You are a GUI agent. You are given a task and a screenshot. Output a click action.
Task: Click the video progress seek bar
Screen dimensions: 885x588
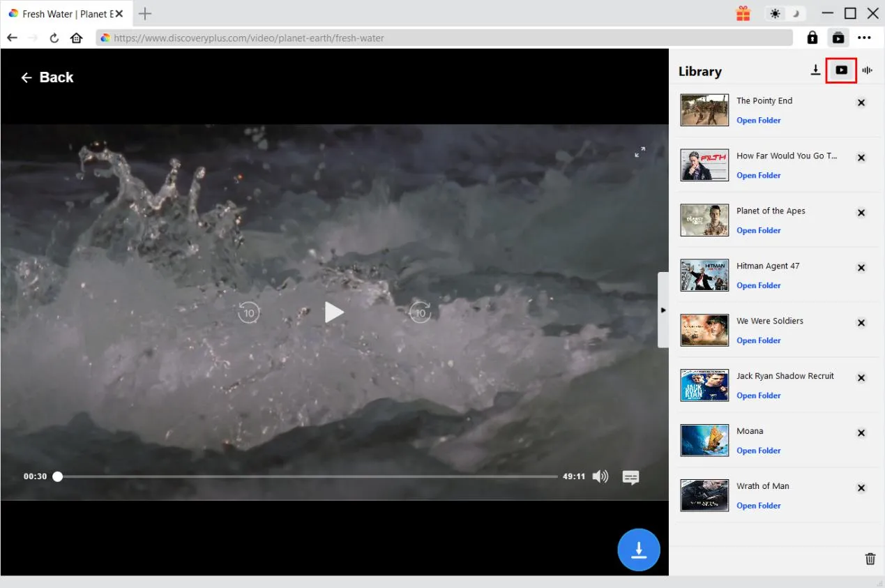point(307,477)
